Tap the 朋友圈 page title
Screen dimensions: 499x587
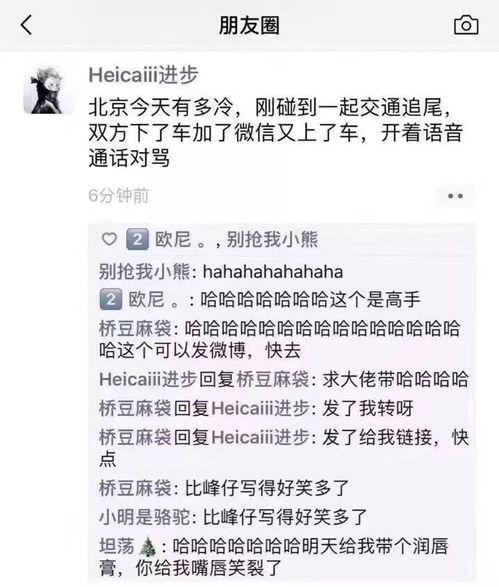249,25
